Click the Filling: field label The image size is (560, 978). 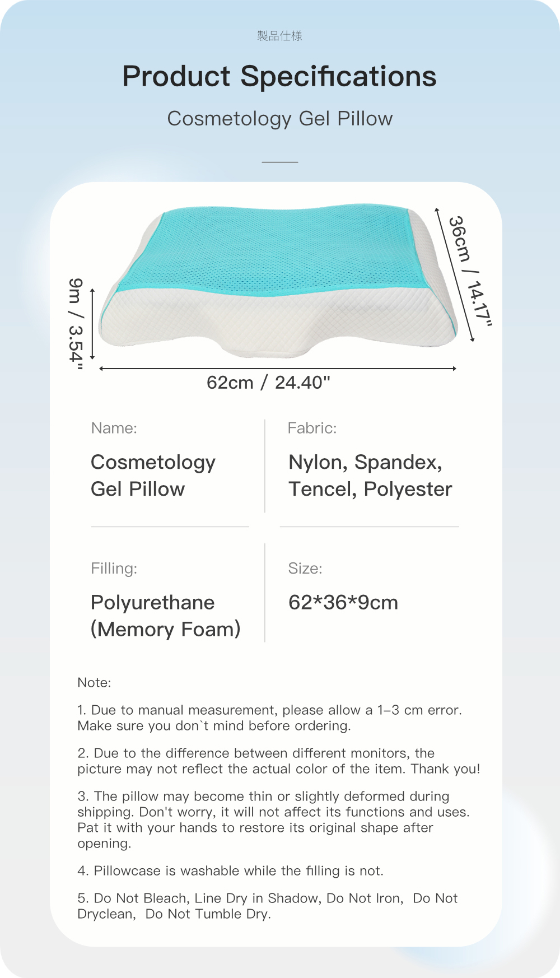(114, 569)
